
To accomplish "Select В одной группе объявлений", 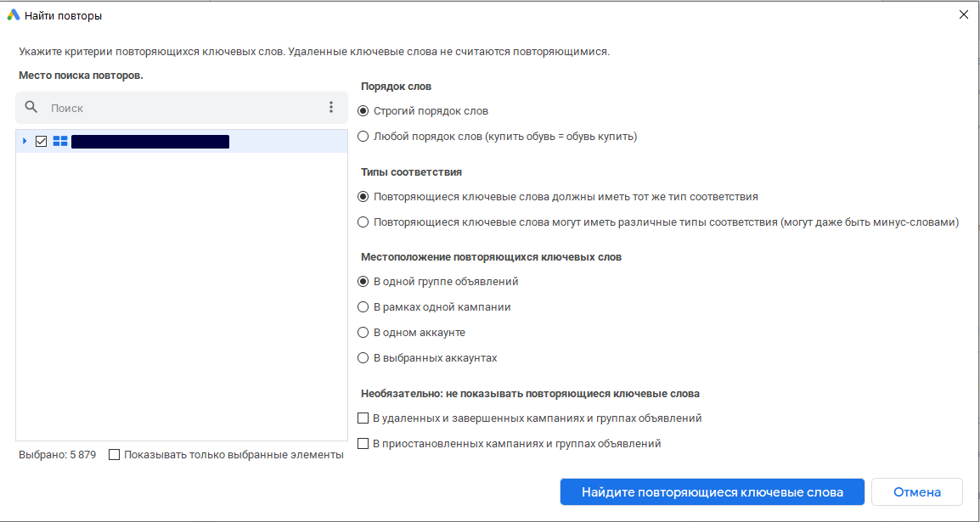I will (x=363, y=282).
